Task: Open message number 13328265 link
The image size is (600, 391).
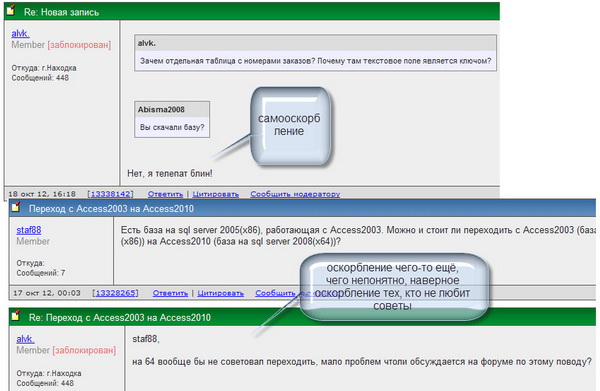Action: point(116,293)
